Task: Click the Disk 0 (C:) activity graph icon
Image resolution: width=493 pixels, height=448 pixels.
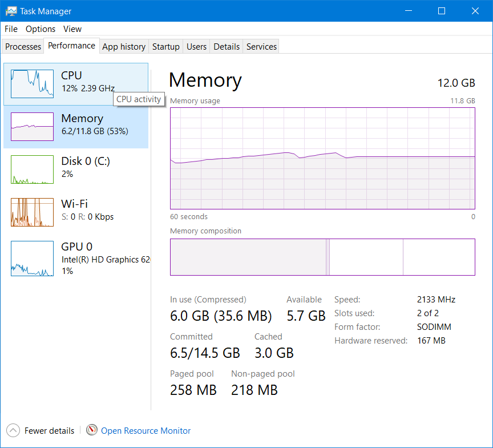Action: [x=32, y=169]
